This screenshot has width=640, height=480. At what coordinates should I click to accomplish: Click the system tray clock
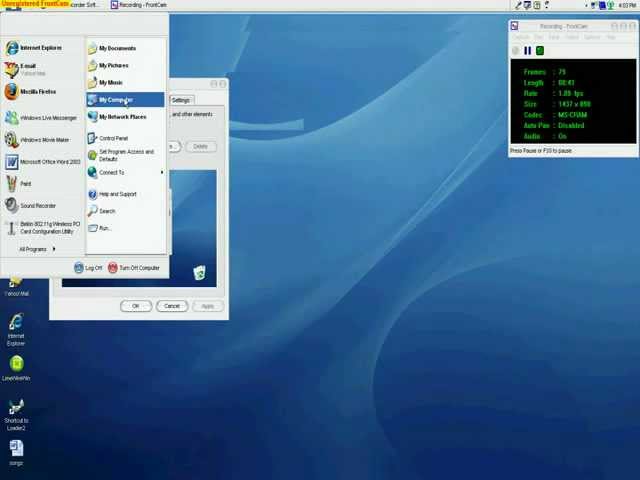627,5
